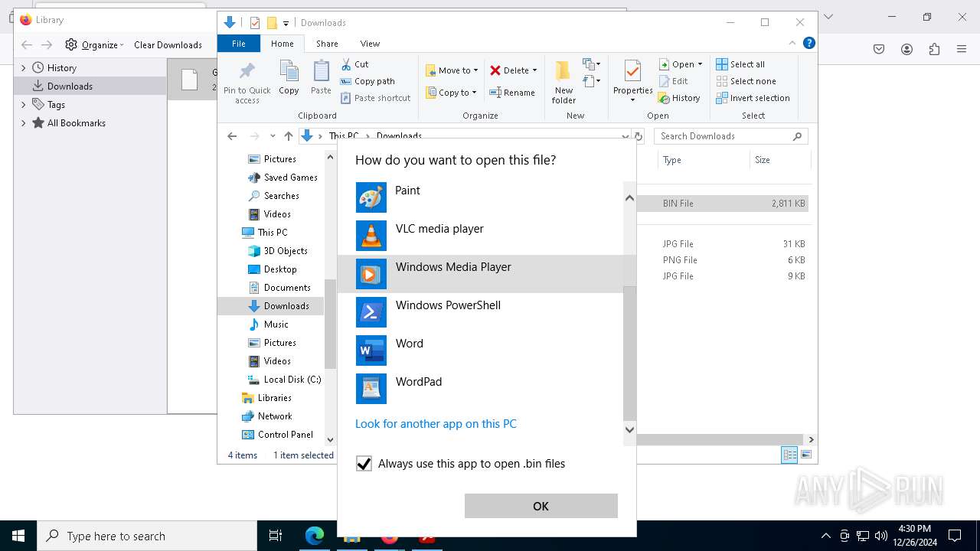Open the Copy to dropdown
Image resolution: width=980 pixels, height=551 pixels.
451,93
